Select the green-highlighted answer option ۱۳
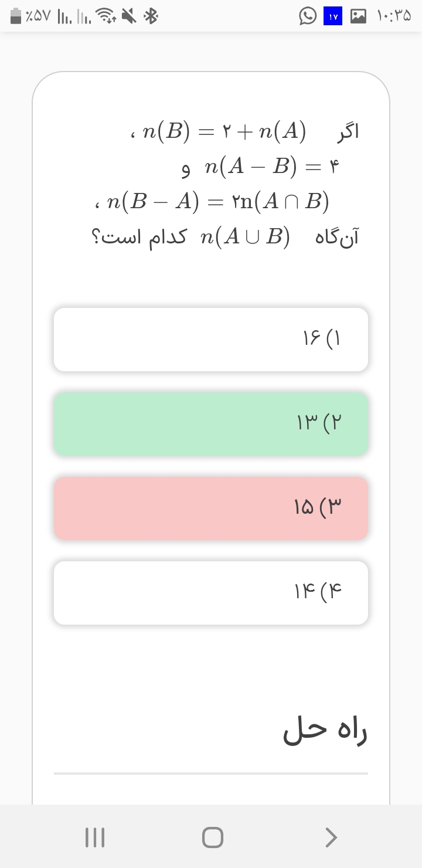 (211, 423)
